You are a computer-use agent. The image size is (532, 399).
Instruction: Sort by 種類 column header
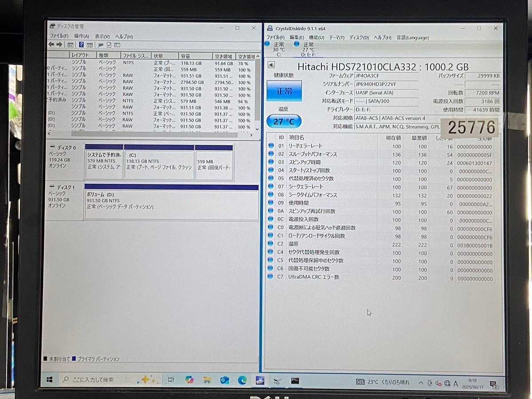point(108,56)
